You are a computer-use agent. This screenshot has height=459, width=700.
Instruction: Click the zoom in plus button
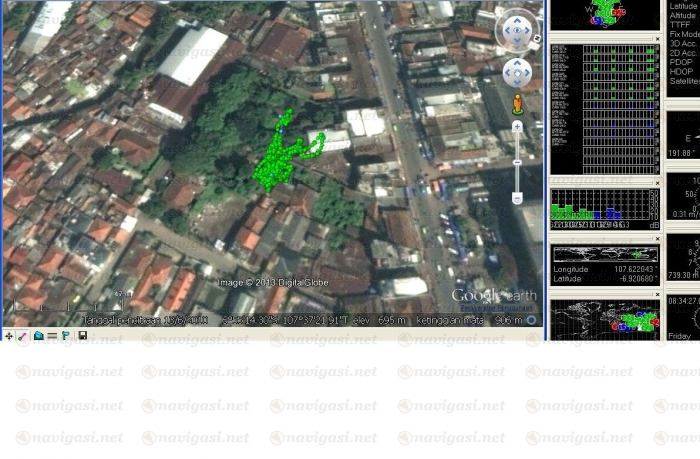[517, 127]
